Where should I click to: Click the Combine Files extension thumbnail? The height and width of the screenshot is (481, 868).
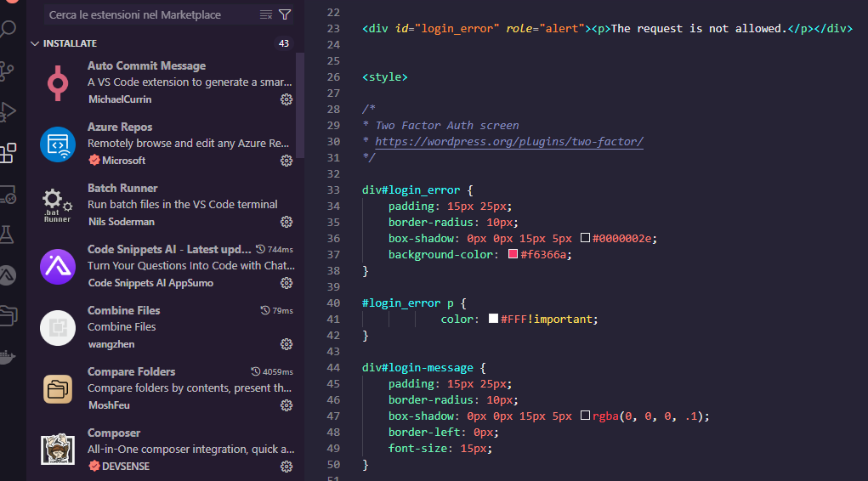coord(58,328)
